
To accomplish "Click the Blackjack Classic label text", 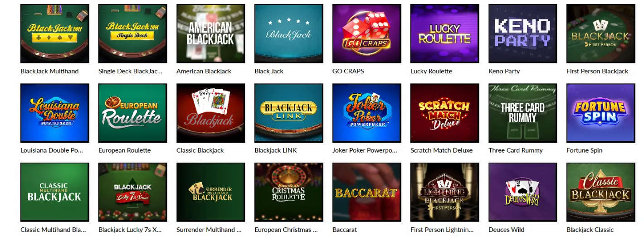I will coord(590,230).
